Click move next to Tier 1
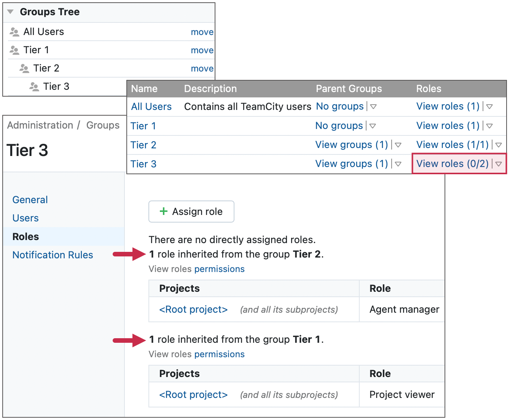The height and width of the screenshot is (420, 510). point(202,50)
